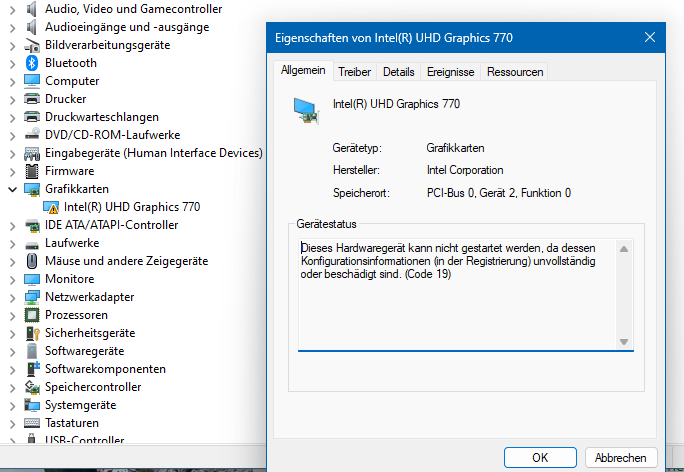Expand the Firmware category

pyautogui.click(x=13, y=171)
